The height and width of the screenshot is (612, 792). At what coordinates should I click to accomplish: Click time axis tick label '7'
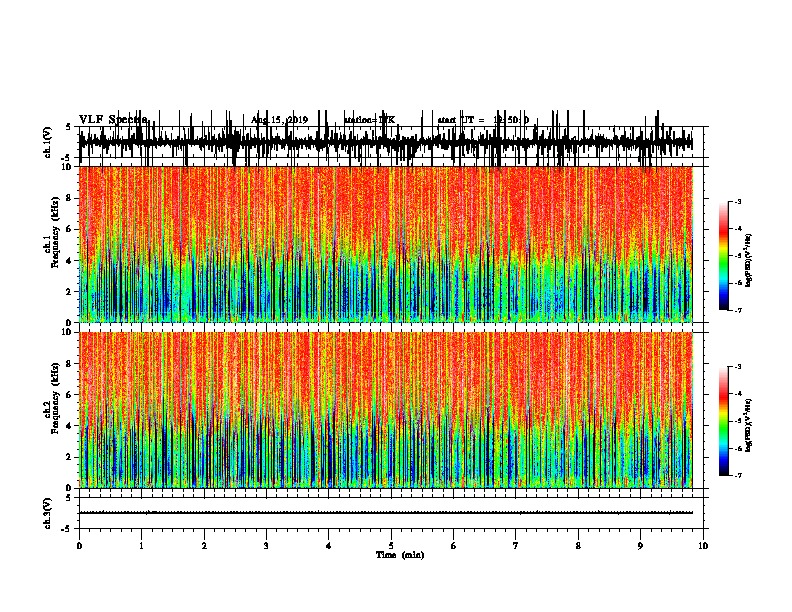point(516,546)
